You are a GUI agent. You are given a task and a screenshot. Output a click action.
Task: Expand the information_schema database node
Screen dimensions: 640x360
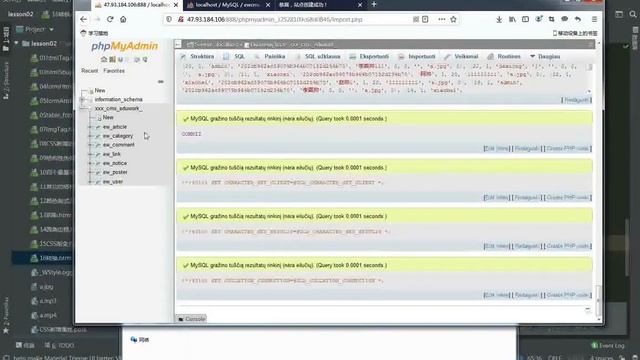pyautogui.click(x=83, y=100)
